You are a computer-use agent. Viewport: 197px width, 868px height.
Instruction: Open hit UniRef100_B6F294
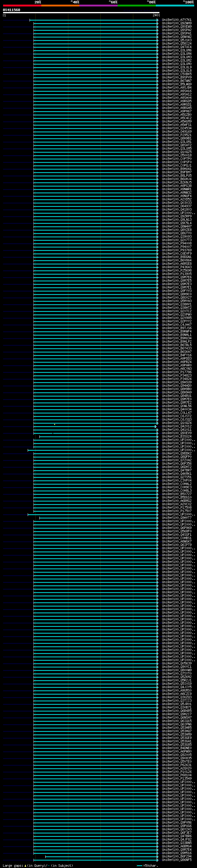pyautogui.click(x=176, y=856)
